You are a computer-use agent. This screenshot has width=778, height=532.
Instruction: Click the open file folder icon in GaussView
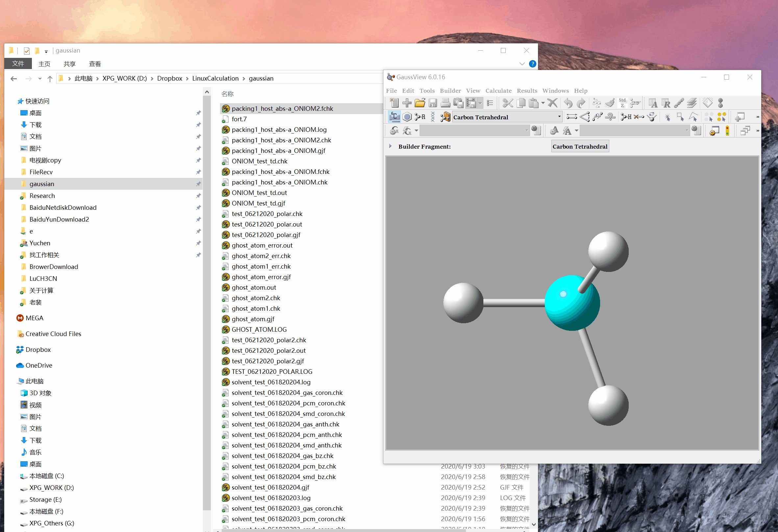pyautogui.click(x=420, y=103)
